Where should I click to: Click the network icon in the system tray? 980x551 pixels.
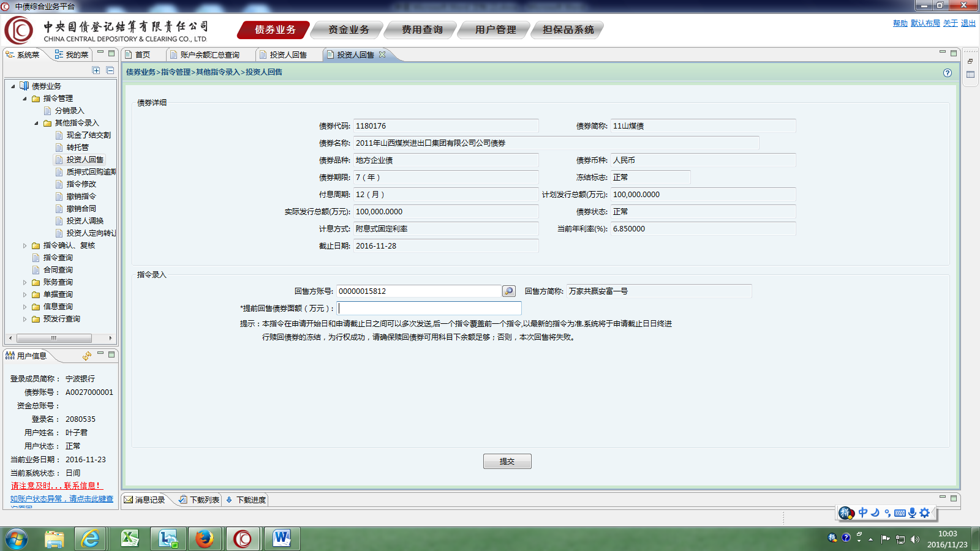click(900, 539)
